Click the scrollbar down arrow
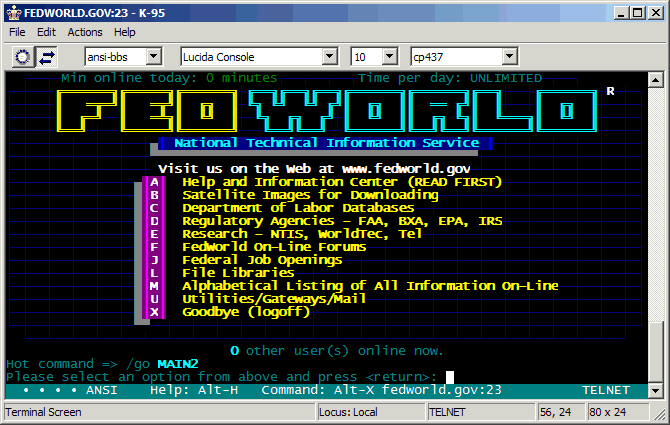The image size is (670, 425). pyautogui.click(x=655, y=390)
